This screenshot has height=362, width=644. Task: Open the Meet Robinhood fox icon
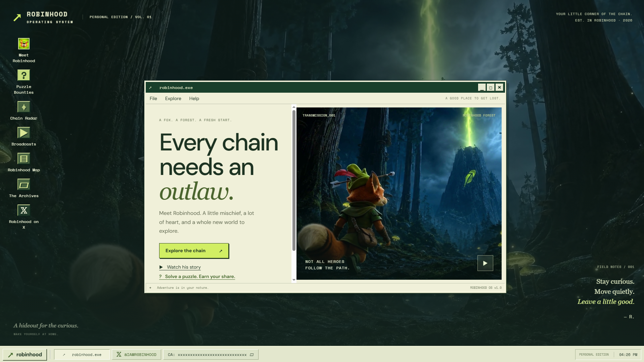(x=24, y=44)
